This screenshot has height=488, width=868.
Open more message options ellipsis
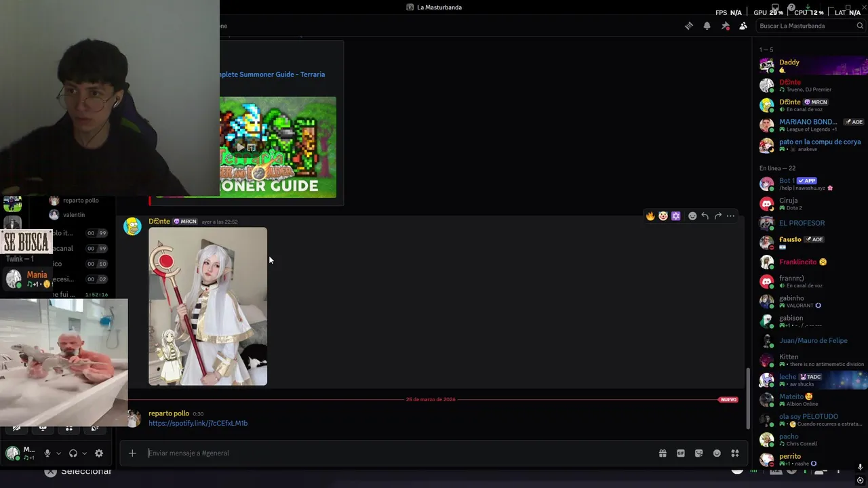coord(730,216)
